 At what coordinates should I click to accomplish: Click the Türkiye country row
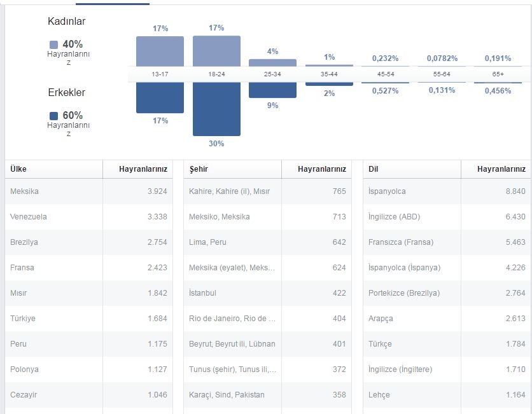pyautogui.click(x=88, y=319)
